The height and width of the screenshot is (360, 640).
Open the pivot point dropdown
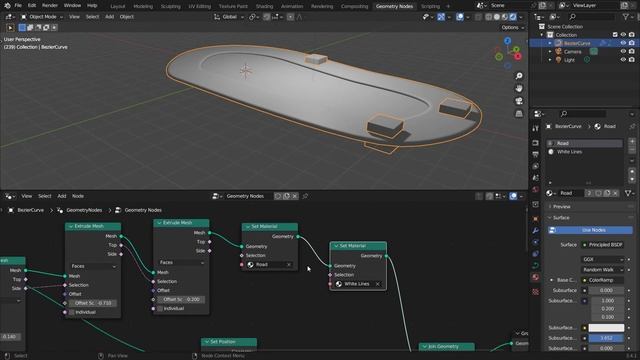[x=254, y=17]
